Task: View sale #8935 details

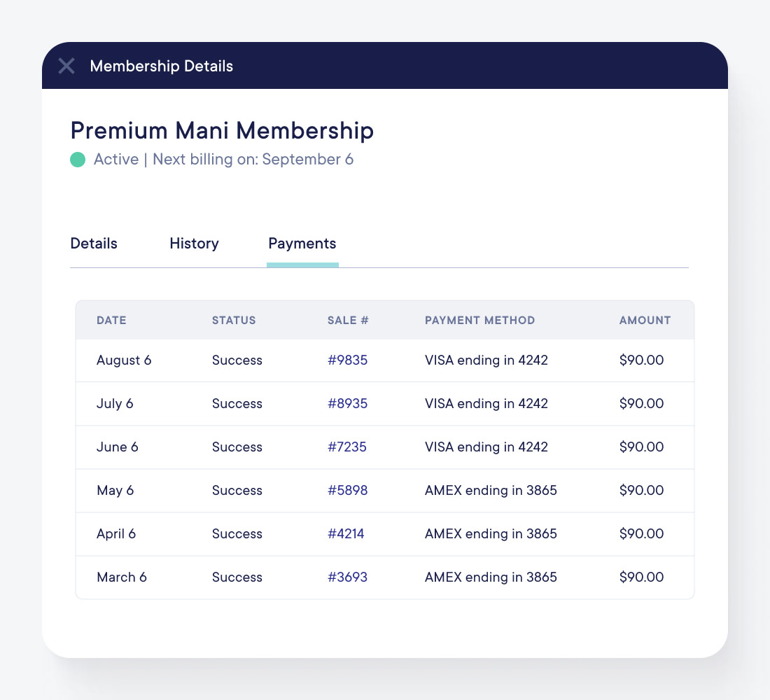Action: pyautogui.click(x=347, y=403)
